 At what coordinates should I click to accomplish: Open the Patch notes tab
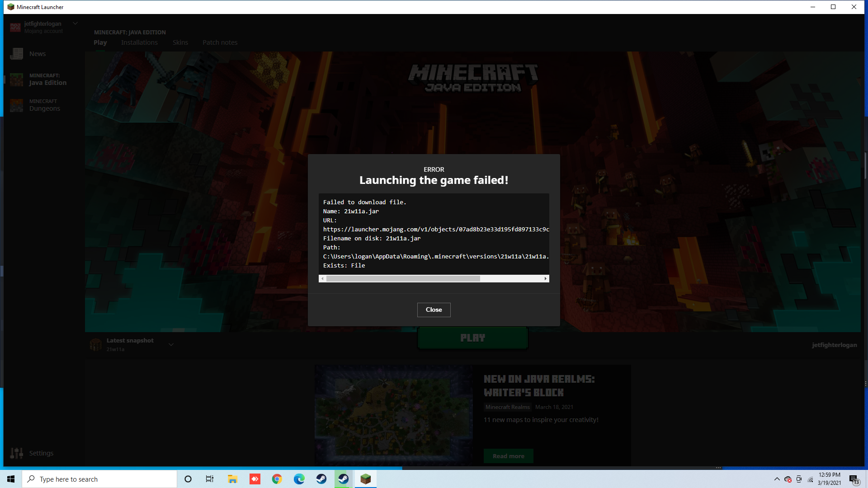[x=220, y=42]
